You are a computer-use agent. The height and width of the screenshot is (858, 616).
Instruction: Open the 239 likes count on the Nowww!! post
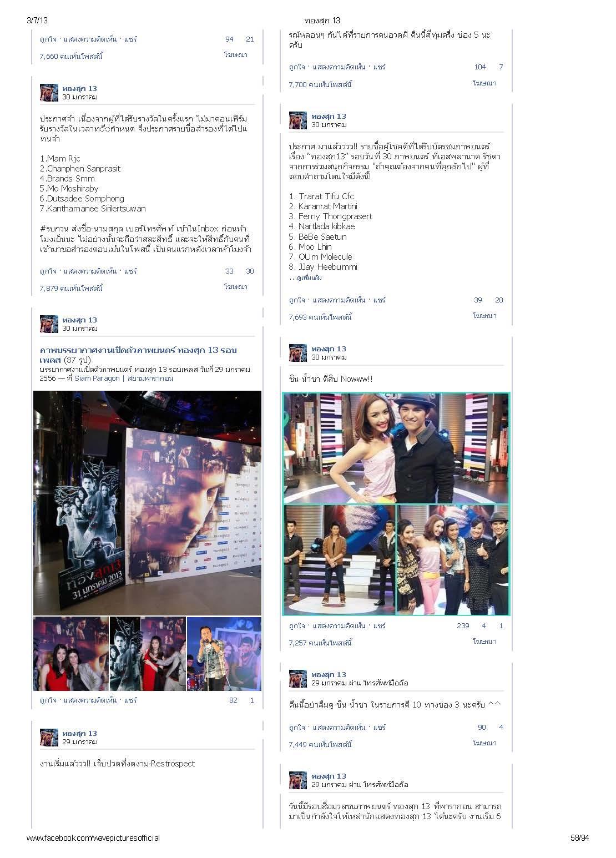pyautogui.click(x=463, y=626)
